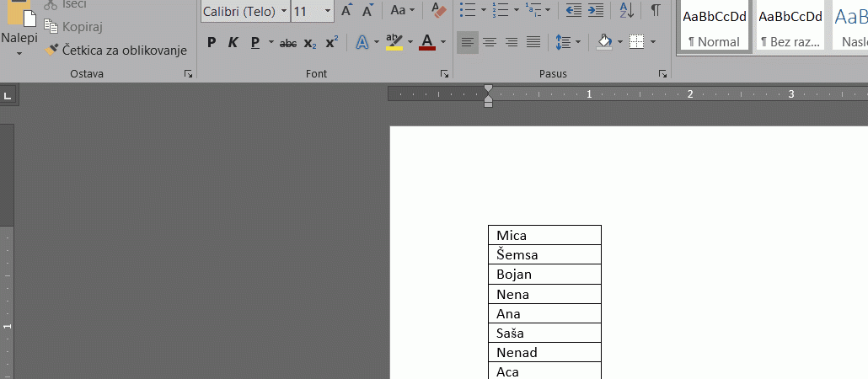Viewport: 868px width, 379px height.
Task: Increase indent of the paragraph
Action: point(596,11)
